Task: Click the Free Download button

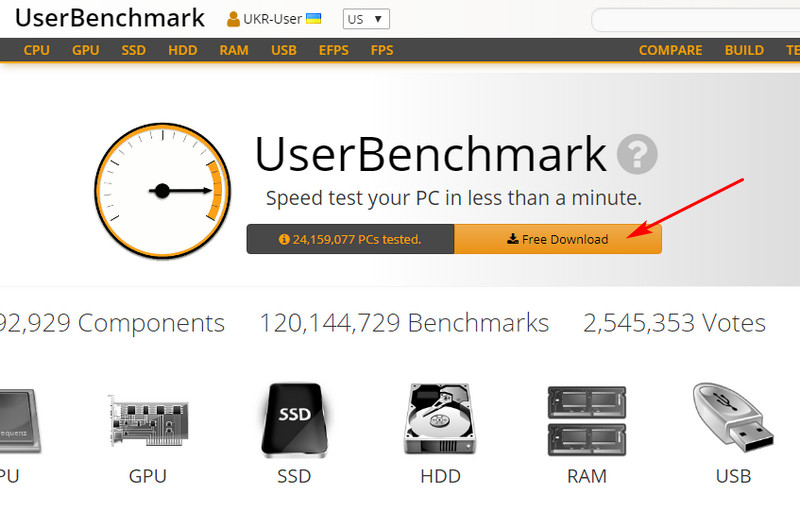Action: pyautogui.click(x=558, y=239)
